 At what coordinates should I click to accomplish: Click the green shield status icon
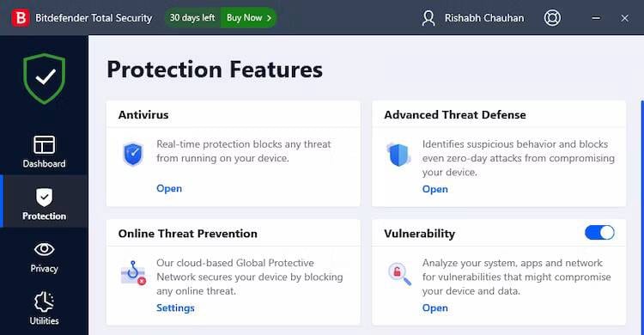tap(45, 78)
